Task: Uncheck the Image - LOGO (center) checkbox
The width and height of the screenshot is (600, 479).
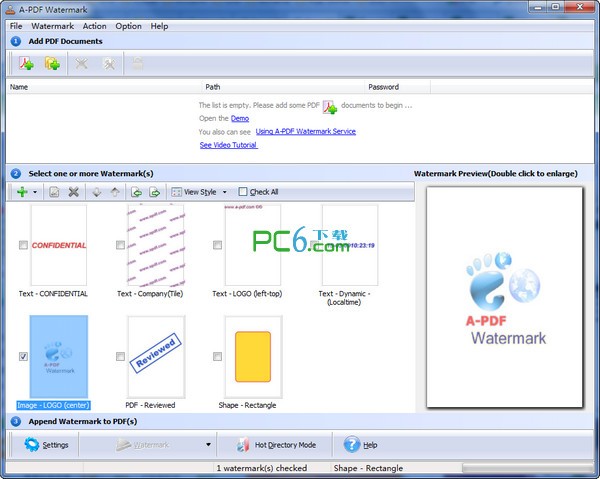Action: point(23,357)
